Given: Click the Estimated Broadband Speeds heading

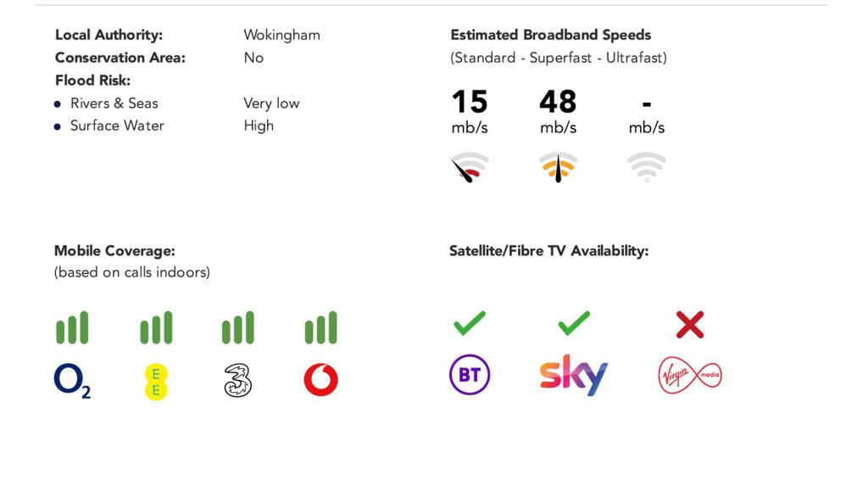Looking at the screenshot, I should pyautogui.click(x=550, y=35).
